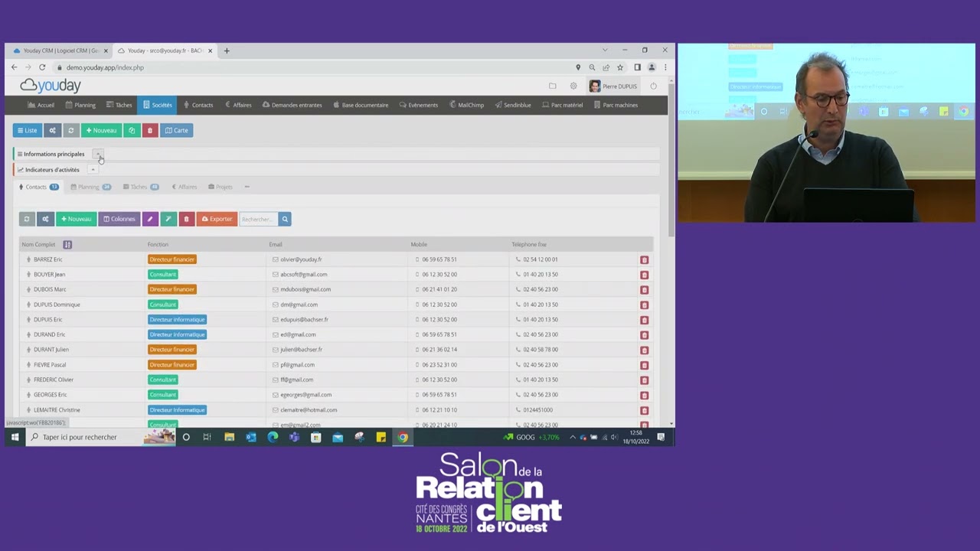The height and width of the screenshot is (551, 980).
Task: Click the folder icon in youday header
Action: click(552, 86)
